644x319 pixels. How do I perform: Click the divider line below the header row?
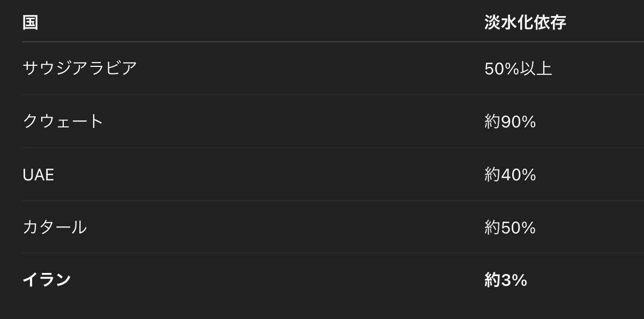(321, 42)
